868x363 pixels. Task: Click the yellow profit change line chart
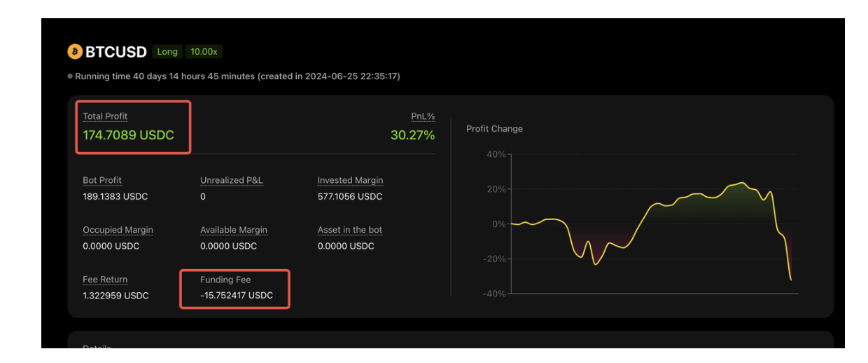click(x=651, y=224)
